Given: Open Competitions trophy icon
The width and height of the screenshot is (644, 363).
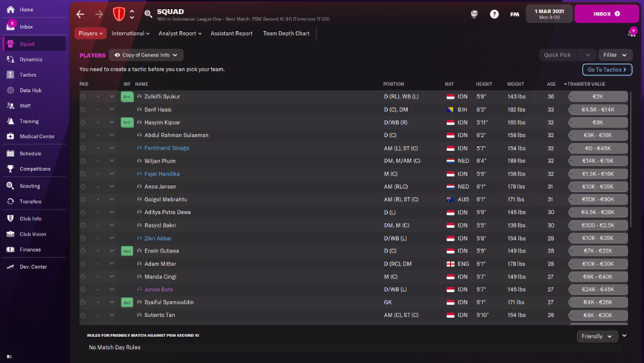Looking at the screenshot, I should tap(10, 169).
